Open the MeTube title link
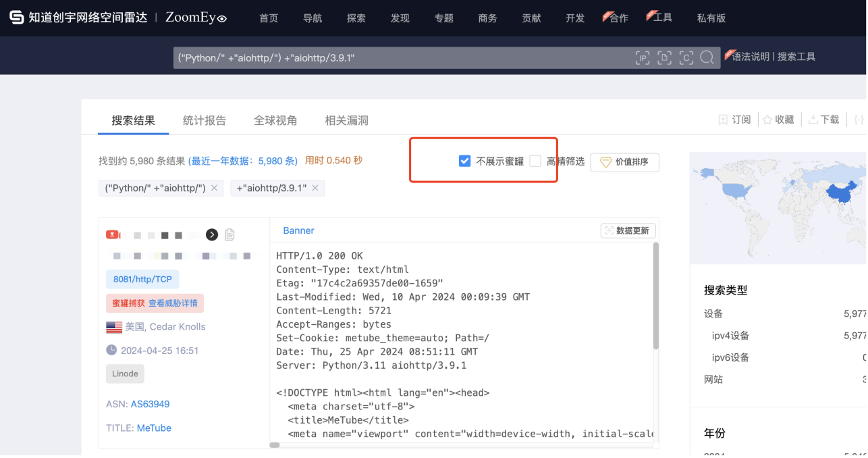The width and height of the screenshot is (868, 458). pyautogui.click(x=154, y=428)
